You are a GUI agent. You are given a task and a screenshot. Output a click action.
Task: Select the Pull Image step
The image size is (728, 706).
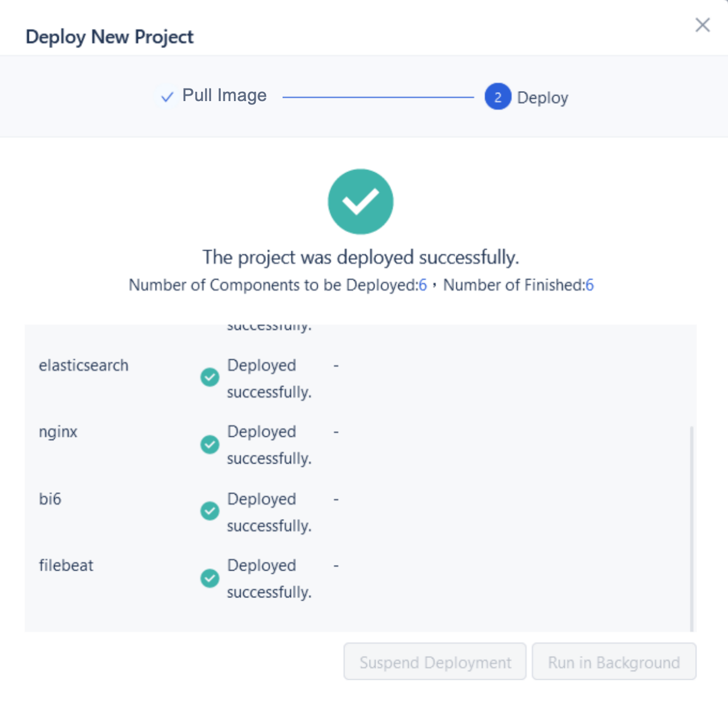click(224, 96)
